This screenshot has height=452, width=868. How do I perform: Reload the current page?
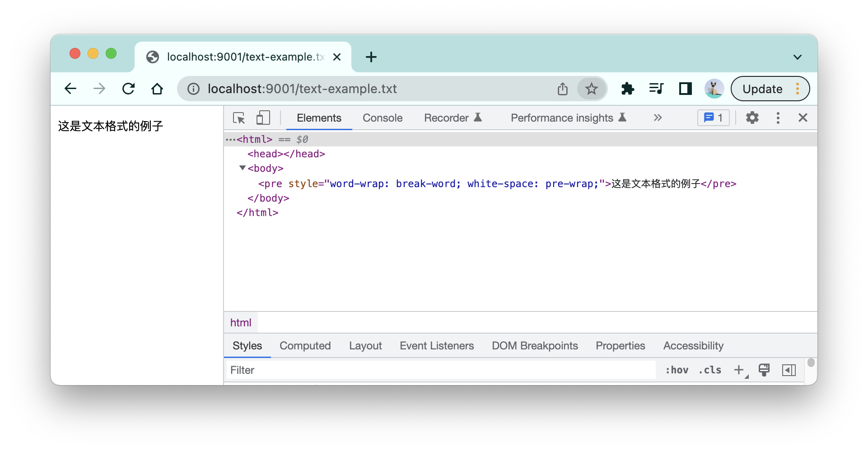(x=129, y=89)
